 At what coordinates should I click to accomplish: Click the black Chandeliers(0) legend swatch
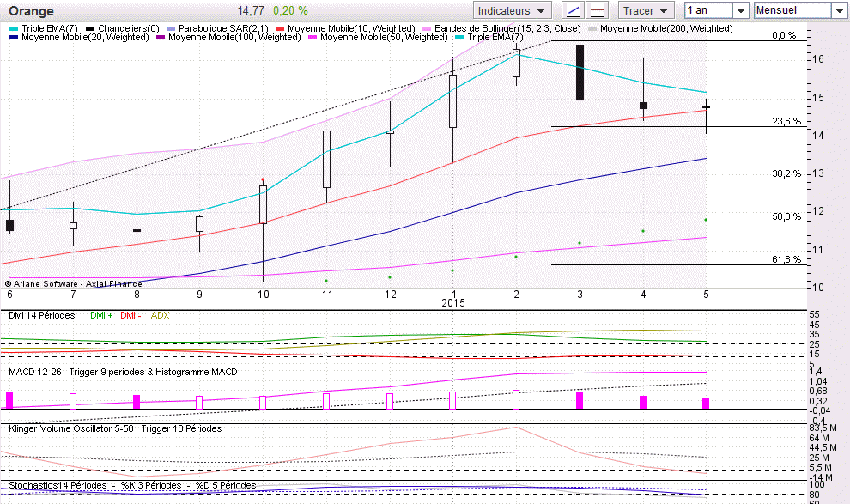coord(90,28)
